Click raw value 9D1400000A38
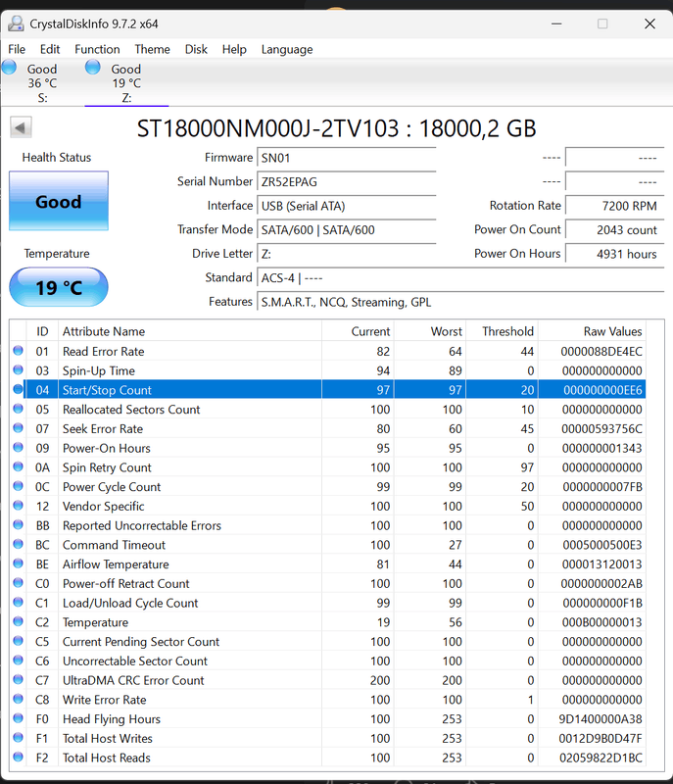 (601, 719)
